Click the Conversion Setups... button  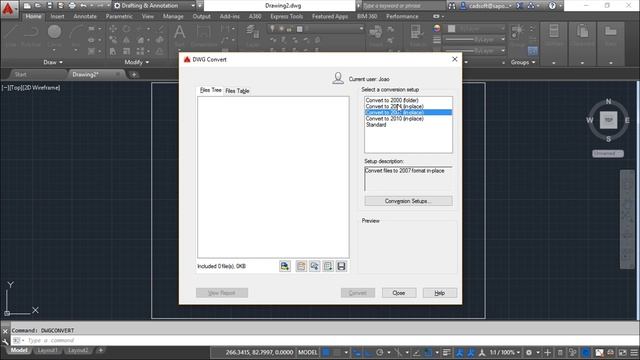pos(408,201)
